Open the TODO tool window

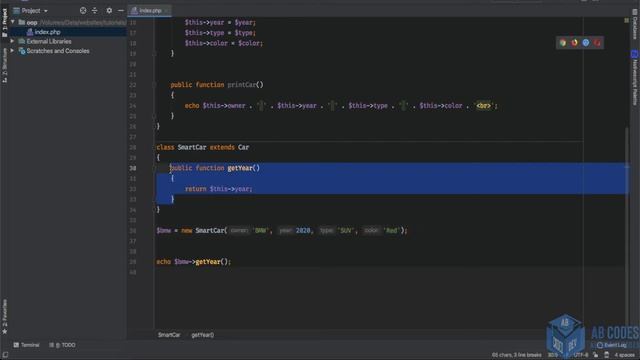pos(62,345)
